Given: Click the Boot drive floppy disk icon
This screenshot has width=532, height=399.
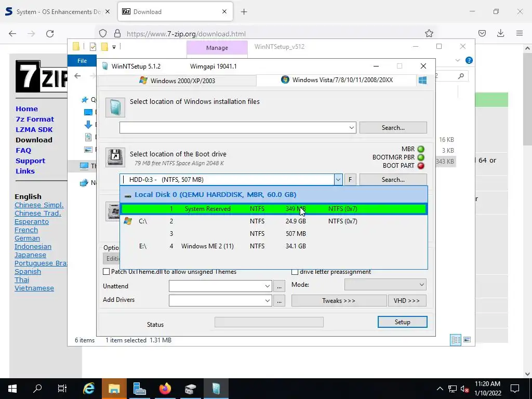Looking at the screenshot, I should (115, 157).
